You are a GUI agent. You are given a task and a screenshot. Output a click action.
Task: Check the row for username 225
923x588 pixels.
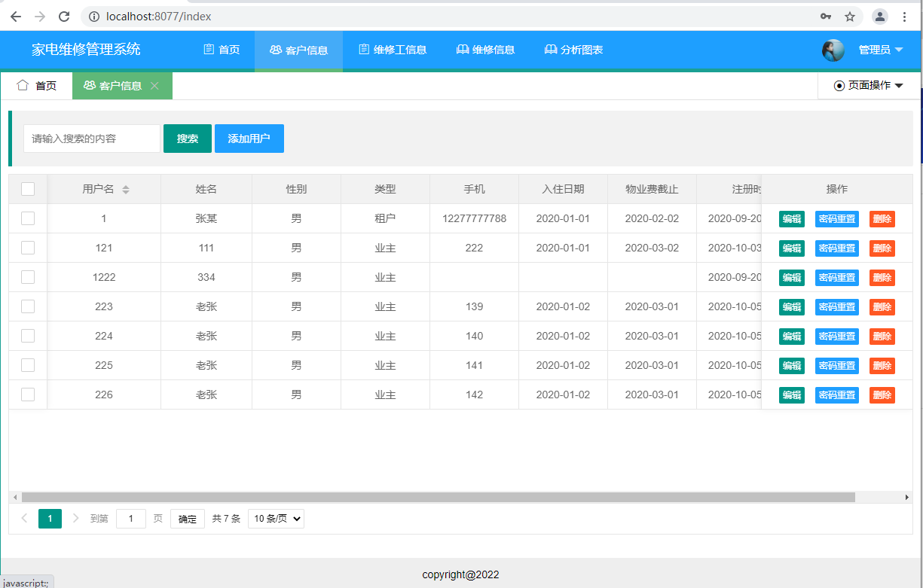[x=28, y=365]
